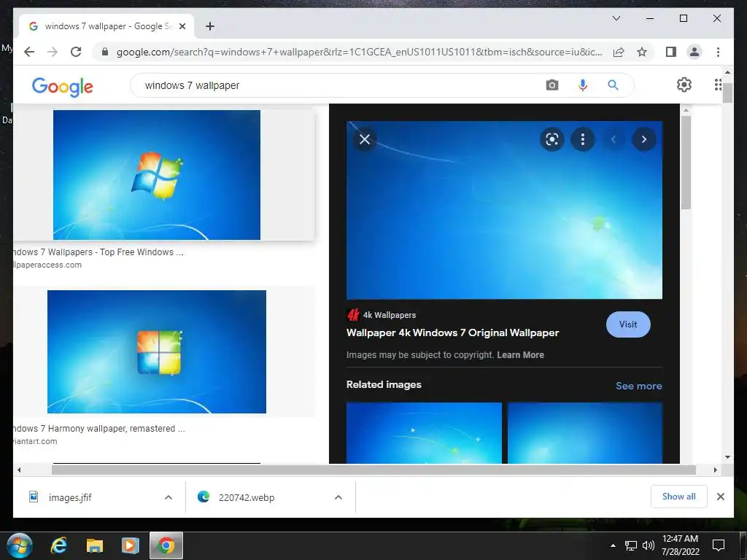This screenshot has width=747, height=560.
Task: Search by image camera icon
Action: click(x=551, y=85)
